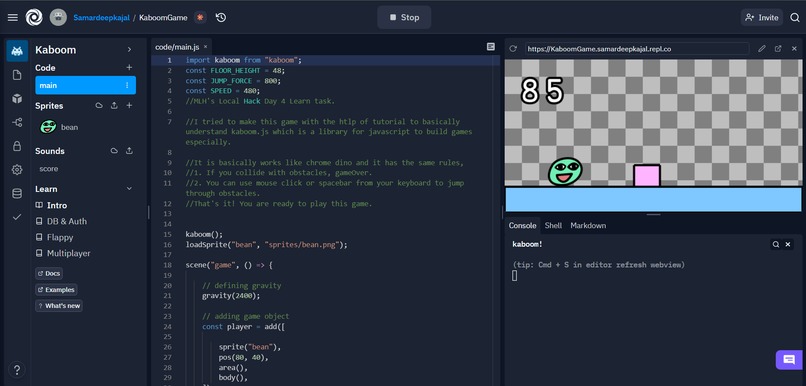View project history clock icon
Image resolution: width=806 pixels, height=386 pixels.
click(x=221, y=17)
